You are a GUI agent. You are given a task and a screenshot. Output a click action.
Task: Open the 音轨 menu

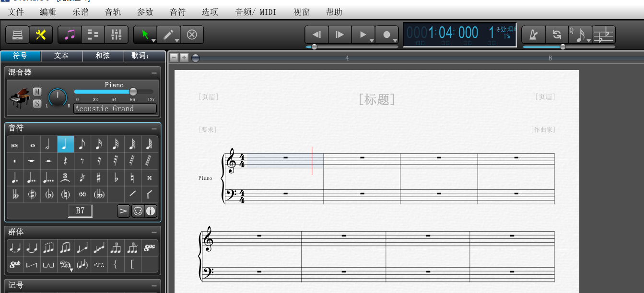pos(113,12)
